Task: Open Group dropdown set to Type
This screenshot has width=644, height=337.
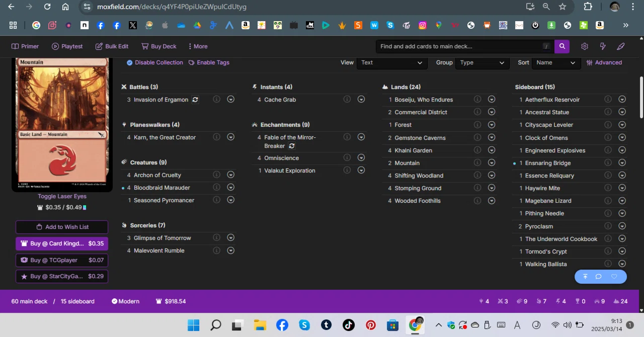Action: 482,62
